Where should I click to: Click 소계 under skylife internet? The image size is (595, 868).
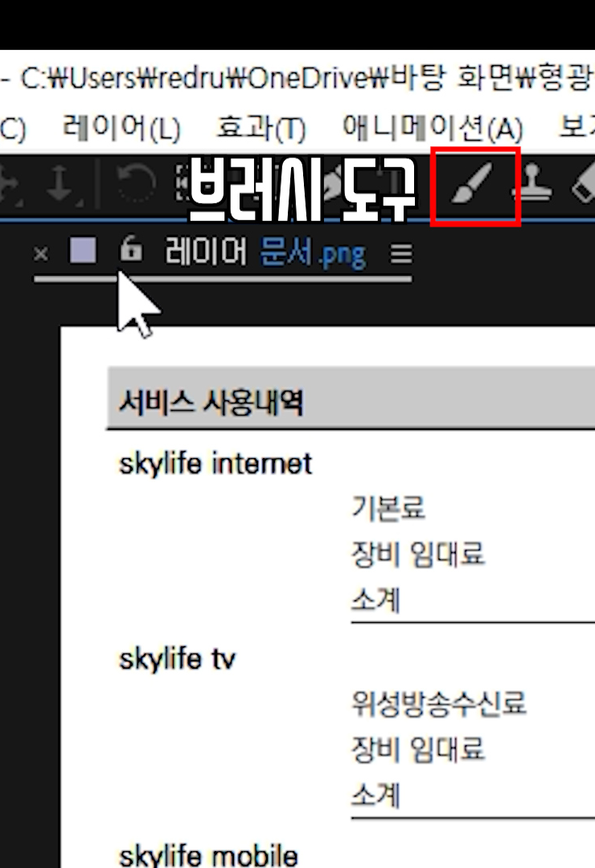tap(375, 600)
